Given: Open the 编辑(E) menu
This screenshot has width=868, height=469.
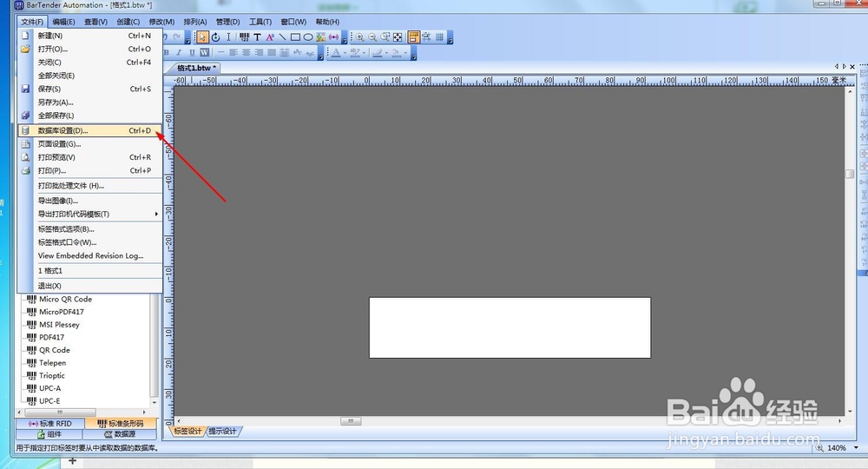Looking at the screenshot, I should tap(63, 22).
